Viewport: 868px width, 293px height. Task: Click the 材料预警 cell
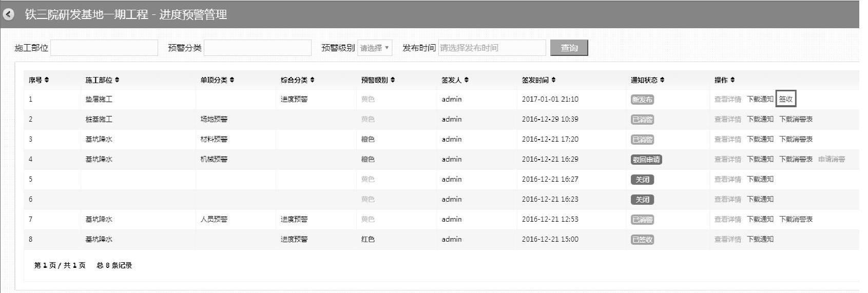point(214,140)
